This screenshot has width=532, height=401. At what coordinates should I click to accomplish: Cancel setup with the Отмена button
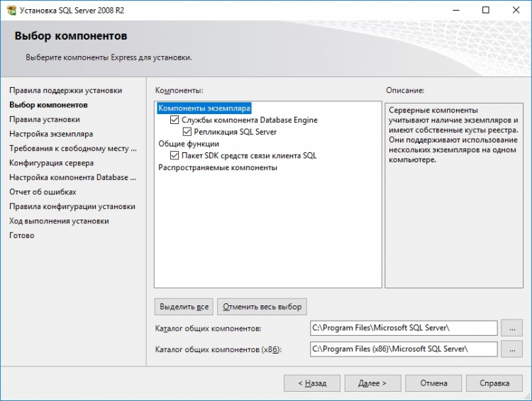(x=433, y=383)
